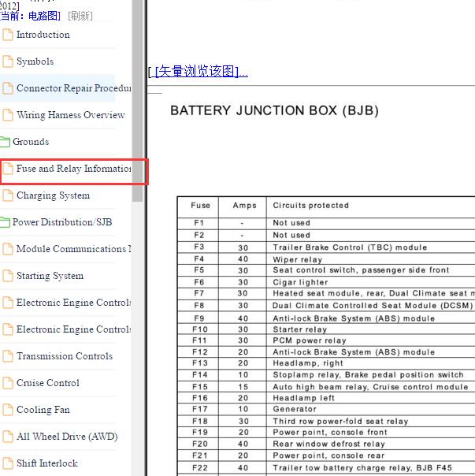Open All Wheel Drive (AWD) entry
475x476 pixels.
(x=67, y=437)
